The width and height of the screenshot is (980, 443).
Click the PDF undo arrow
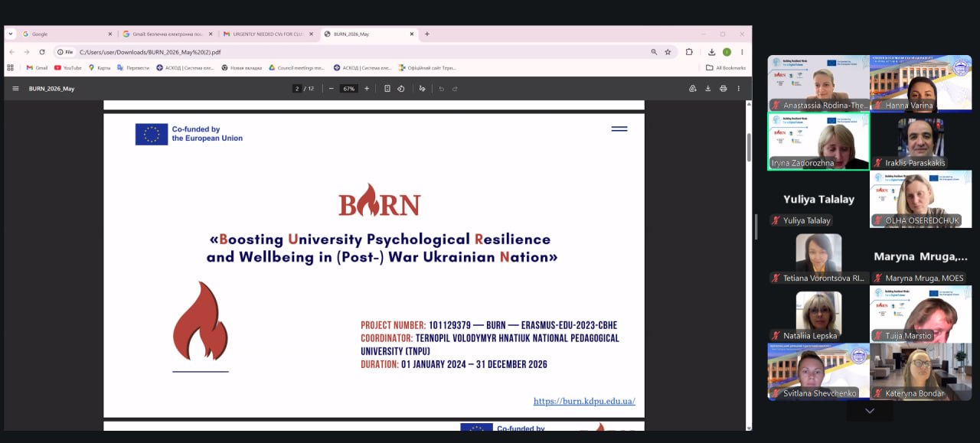(441, 89)
